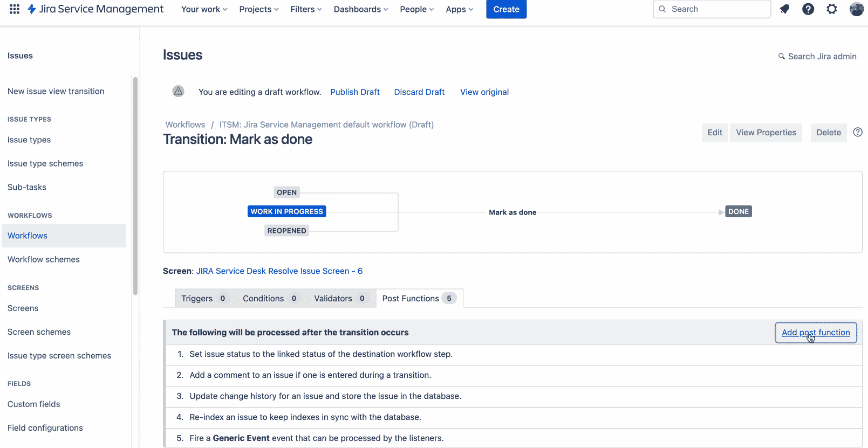Screen dimensions: 868x448
Task: Click the View Properties button
Action: (x=766, y=133)
